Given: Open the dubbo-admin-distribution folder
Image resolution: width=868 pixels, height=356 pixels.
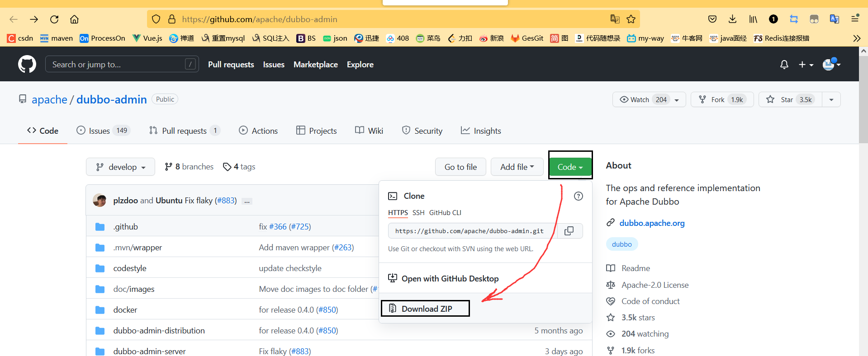Looking at the screenshot, I should click(159, 331).
